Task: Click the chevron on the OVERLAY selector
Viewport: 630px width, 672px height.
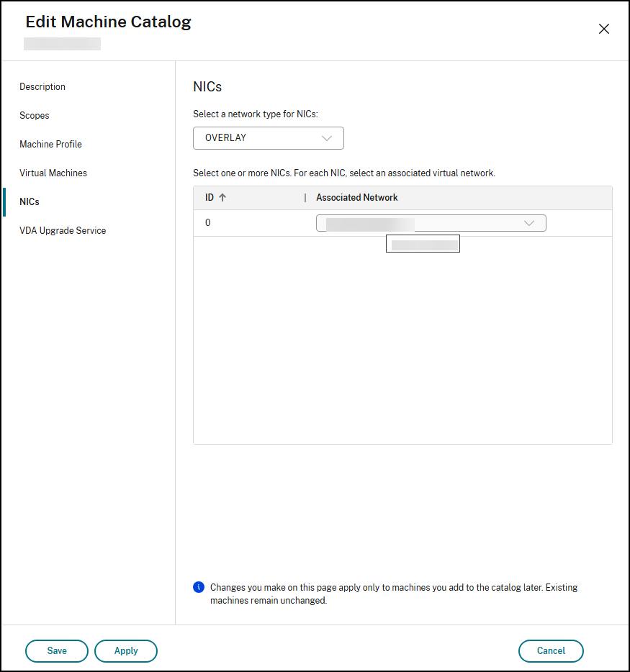Action: coord(327,137)
